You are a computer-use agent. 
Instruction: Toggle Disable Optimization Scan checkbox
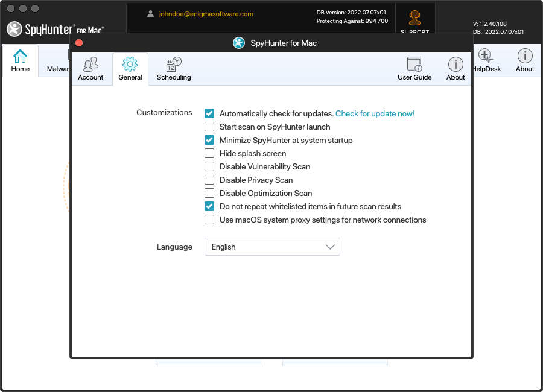(209, 193)
